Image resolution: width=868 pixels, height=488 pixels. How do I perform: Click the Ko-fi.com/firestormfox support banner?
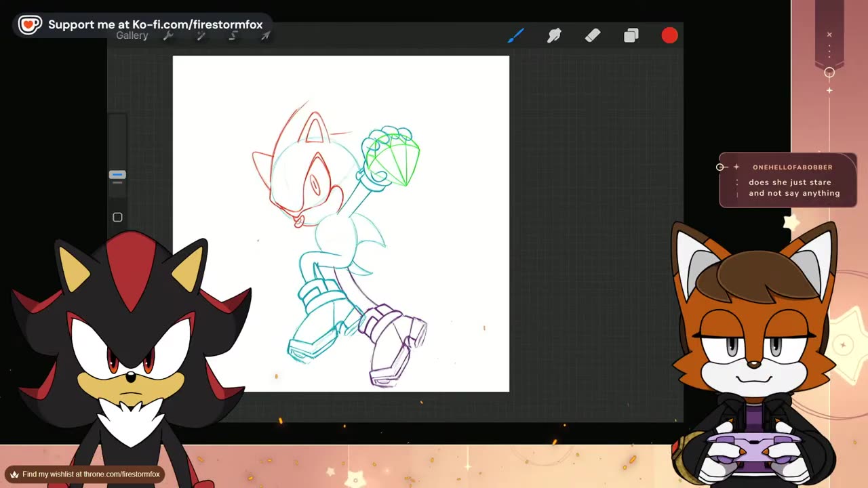coord(143,25)
